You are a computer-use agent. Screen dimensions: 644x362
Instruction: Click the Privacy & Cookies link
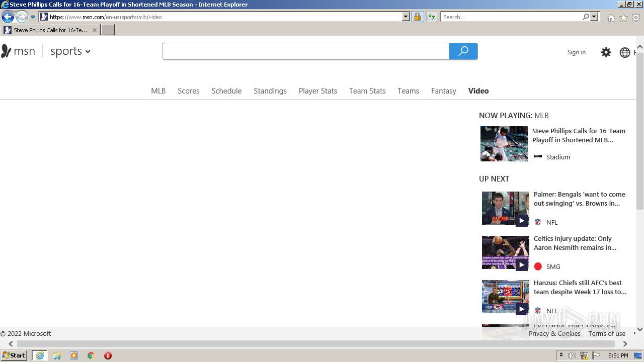coord(554,333)
